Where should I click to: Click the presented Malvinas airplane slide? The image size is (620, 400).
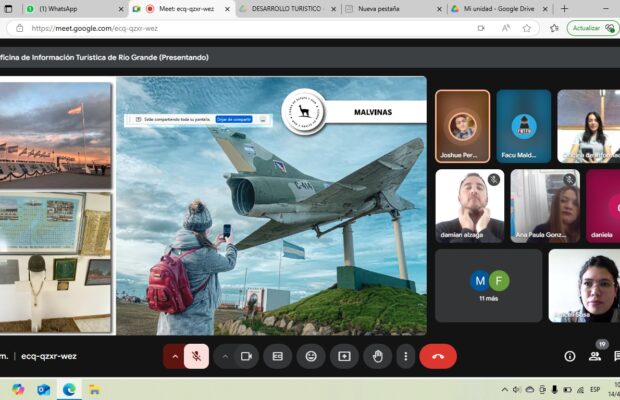pyautogui.click(x=272, y=206)
